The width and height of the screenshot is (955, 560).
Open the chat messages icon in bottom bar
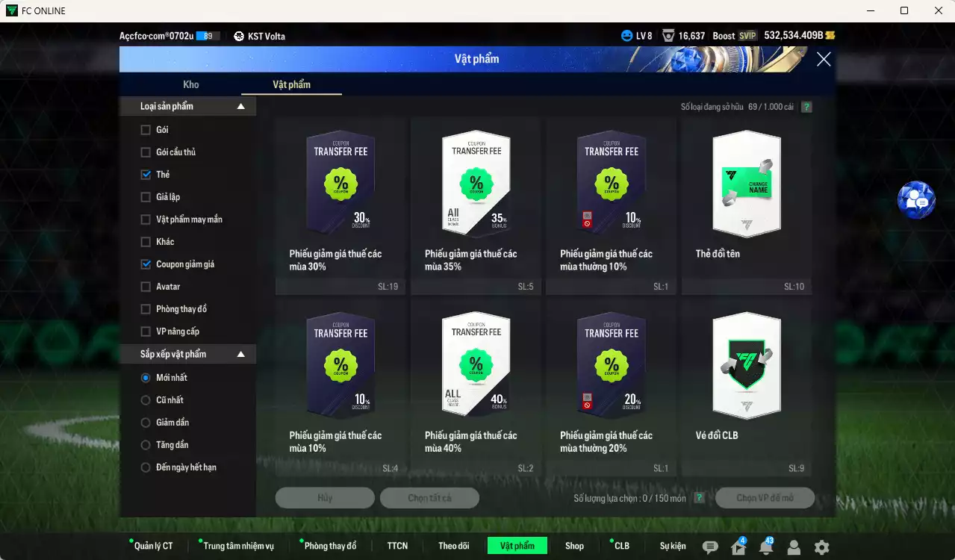tap(710, 547)
